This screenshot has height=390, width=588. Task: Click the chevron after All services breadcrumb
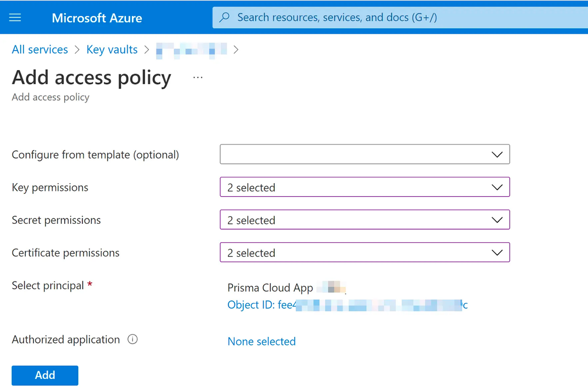77,50
